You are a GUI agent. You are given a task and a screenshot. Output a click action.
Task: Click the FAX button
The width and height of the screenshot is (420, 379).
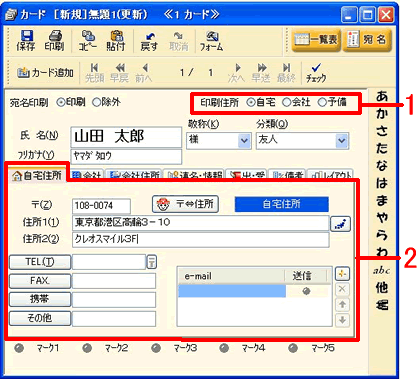click(x=40, y=281)
